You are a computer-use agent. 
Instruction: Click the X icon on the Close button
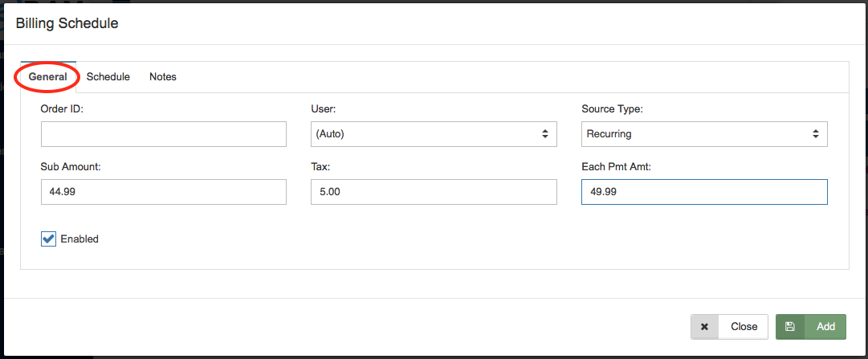point(704,327)
